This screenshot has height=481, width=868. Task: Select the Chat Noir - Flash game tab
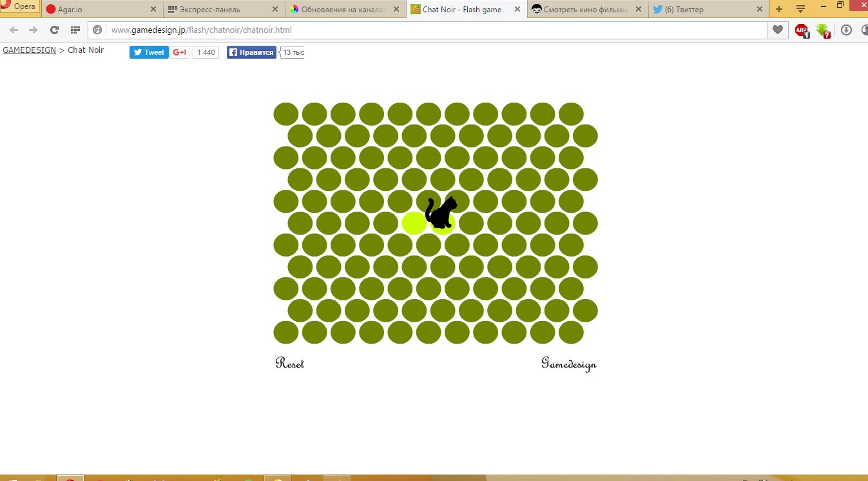pyautogui.click(x=467, y=10)
